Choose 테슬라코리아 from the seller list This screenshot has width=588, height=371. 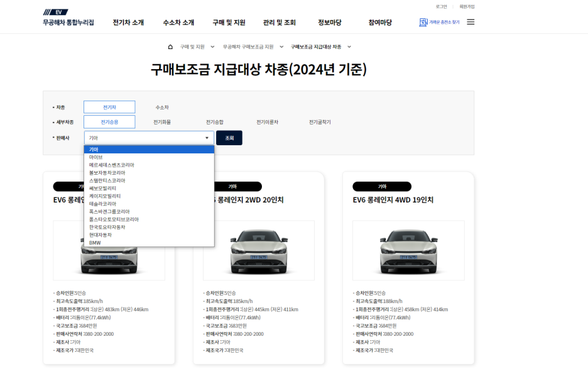(150, 204)
